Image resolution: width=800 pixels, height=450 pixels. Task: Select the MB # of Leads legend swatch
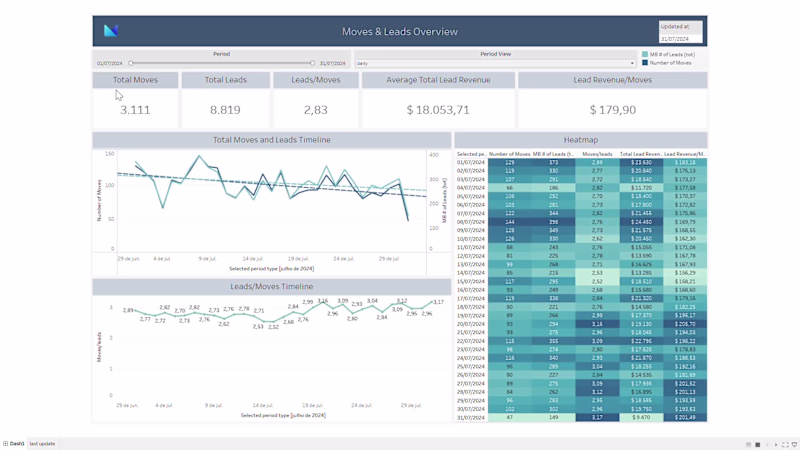(x=645, y=54)
